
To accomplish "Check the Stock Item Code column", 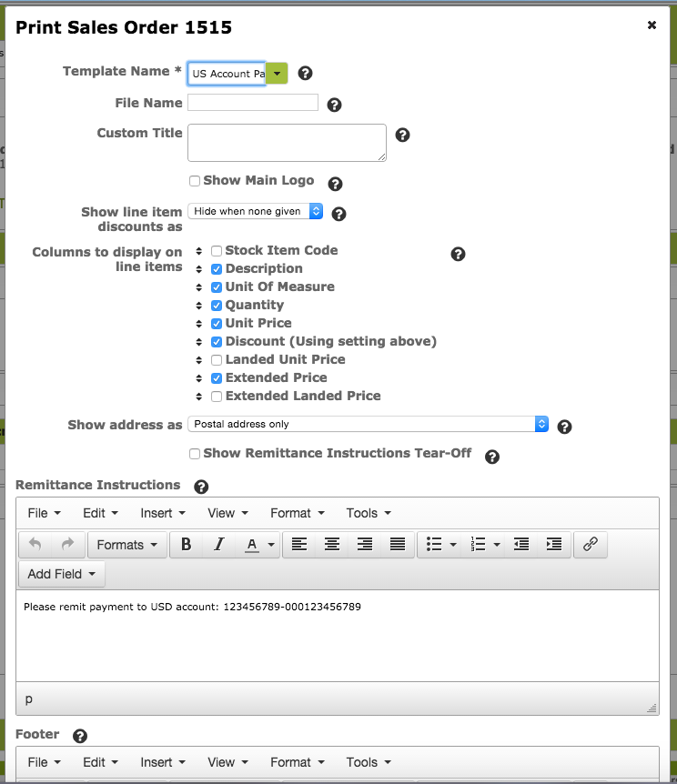I will [217, 250].
